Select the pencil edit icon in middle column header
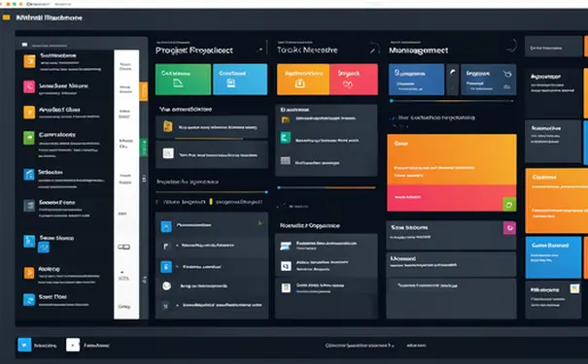The height and width of the screenshot is (364, 588). [373, 49]
